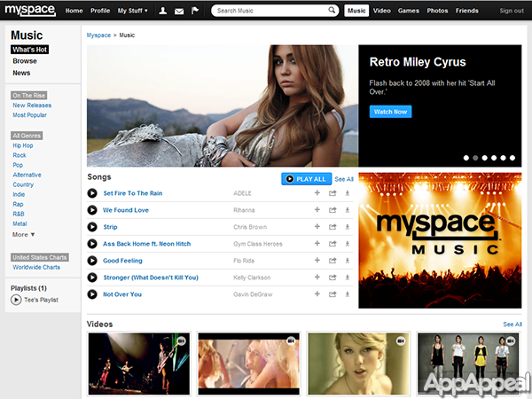The height and width of the screenshot is (399, 532).
Task: Open the four women video thumbnail
Action: pyautogui.click(x=468, y=364)
